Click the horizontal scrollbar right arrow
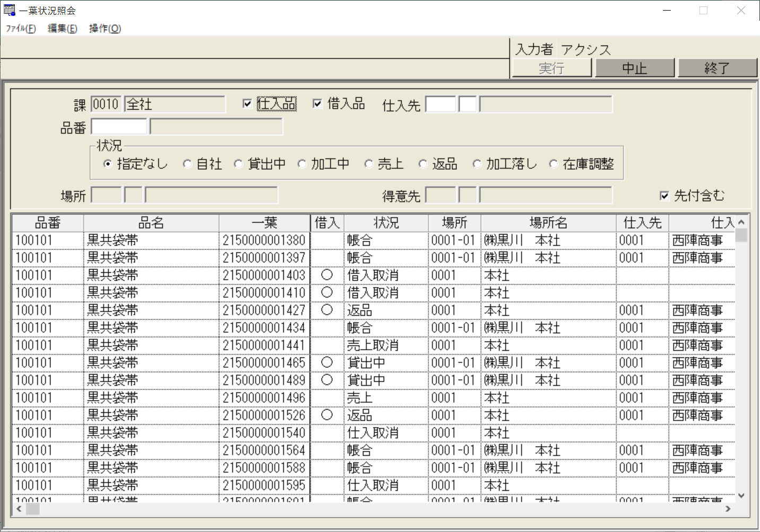This screenshot has width=760, height=532. (728, 509)
